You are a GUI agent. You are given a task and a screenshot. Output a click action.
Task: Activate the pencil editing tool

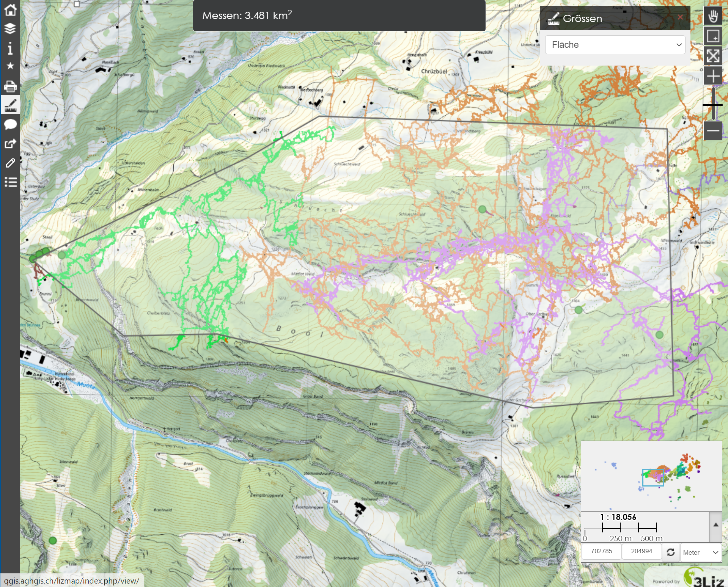pos(10,163)
